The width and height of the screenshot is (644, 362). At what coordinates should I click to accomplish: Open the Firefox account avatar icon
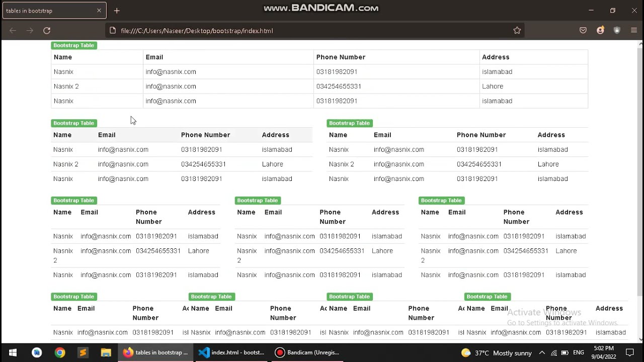pyautogui.click(x=600, y=31)
